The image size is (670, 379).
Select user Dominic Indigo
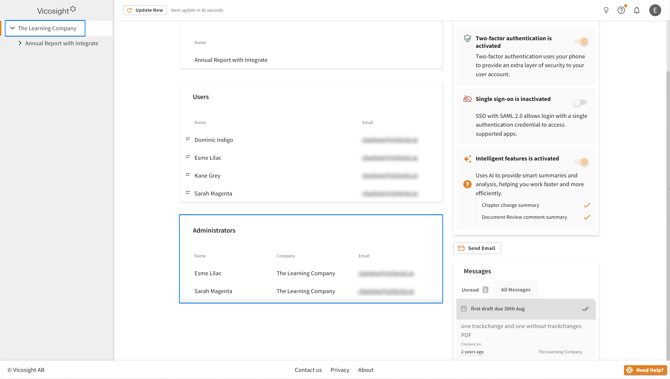pos(214,140)
